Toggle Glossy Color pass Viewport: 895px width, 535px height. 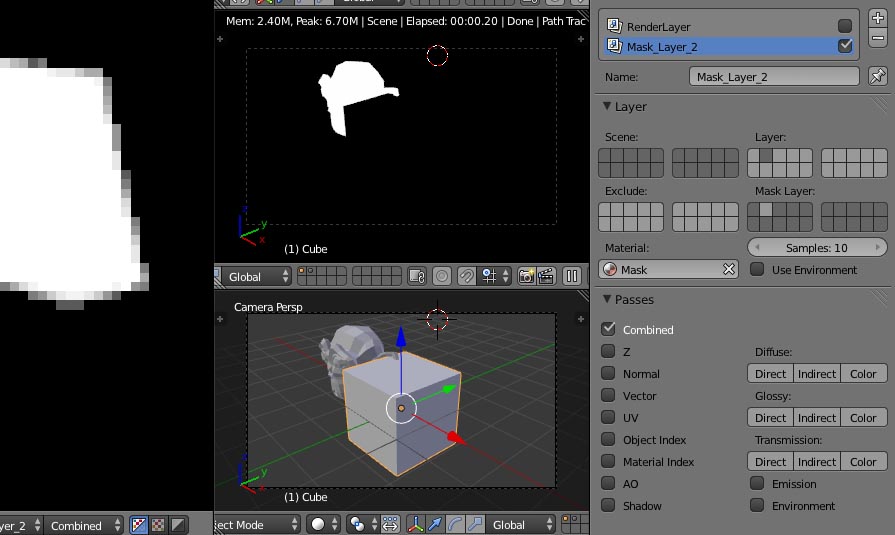[x=864, y=417]
